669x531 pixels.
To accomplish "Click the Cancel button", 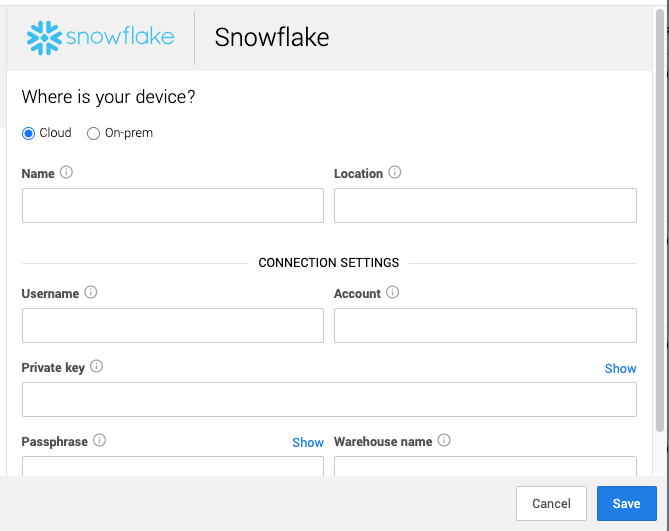I will point(551,503).
